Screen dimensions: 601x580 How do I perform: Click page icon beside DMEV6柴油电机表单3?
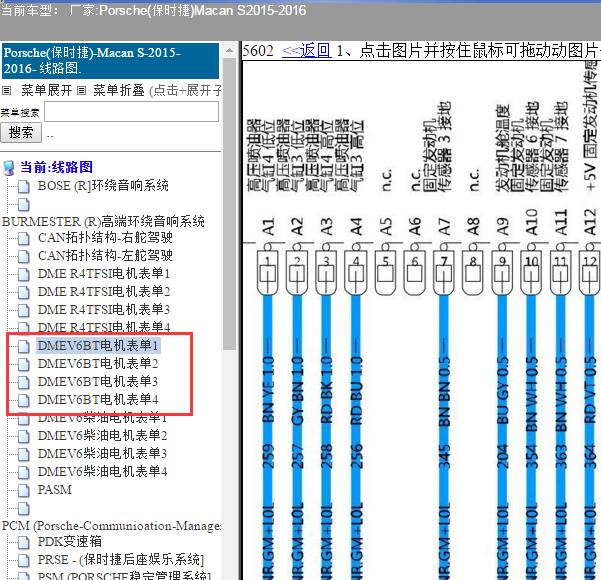24,455
